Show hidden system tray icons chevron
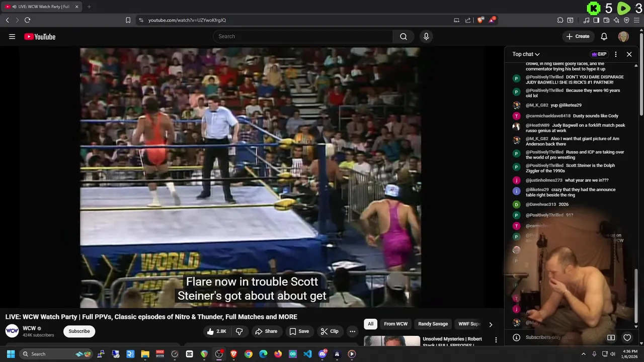Screen dimensions: 644x362 click(583, 354)
